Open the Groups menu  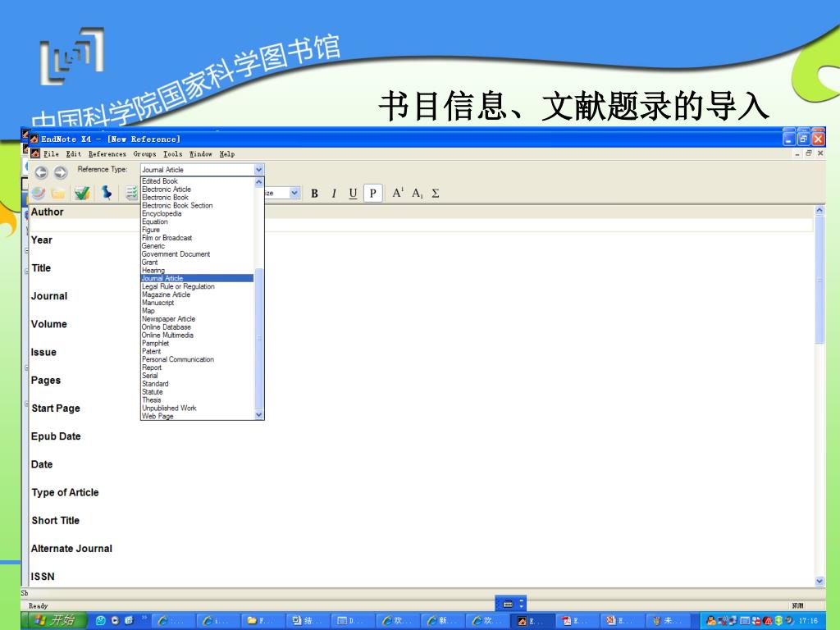[144, 154]
